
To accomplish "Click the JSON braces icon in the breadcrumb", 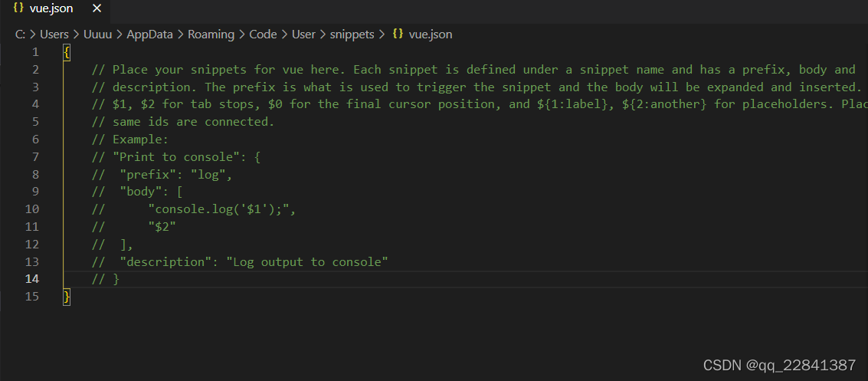I will point(398,34).
